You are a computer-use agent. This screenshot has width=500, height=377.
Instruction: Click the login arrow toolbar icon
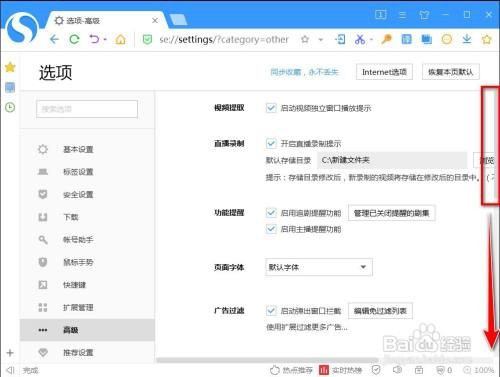click(x=340, y=39)
